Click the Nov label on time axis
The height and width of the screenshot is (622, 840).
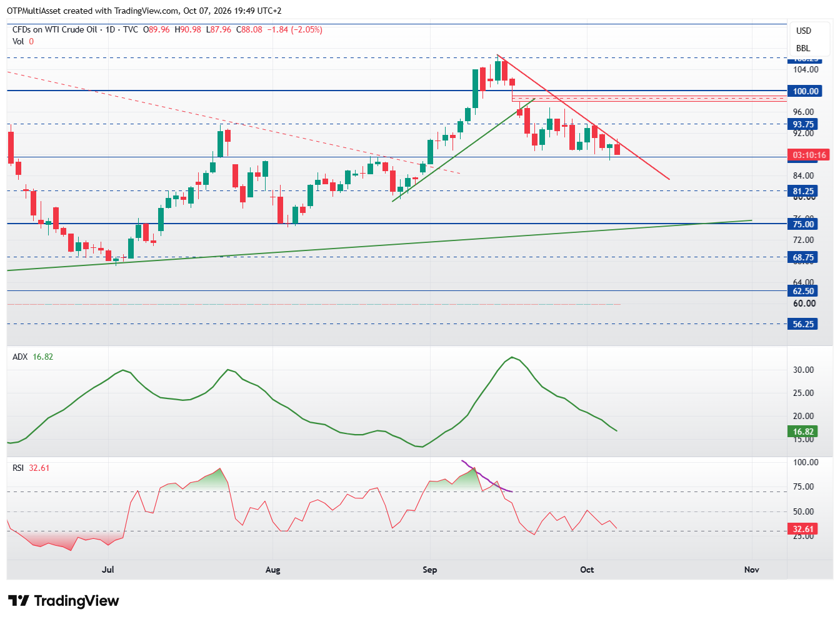tap(752, 570)
